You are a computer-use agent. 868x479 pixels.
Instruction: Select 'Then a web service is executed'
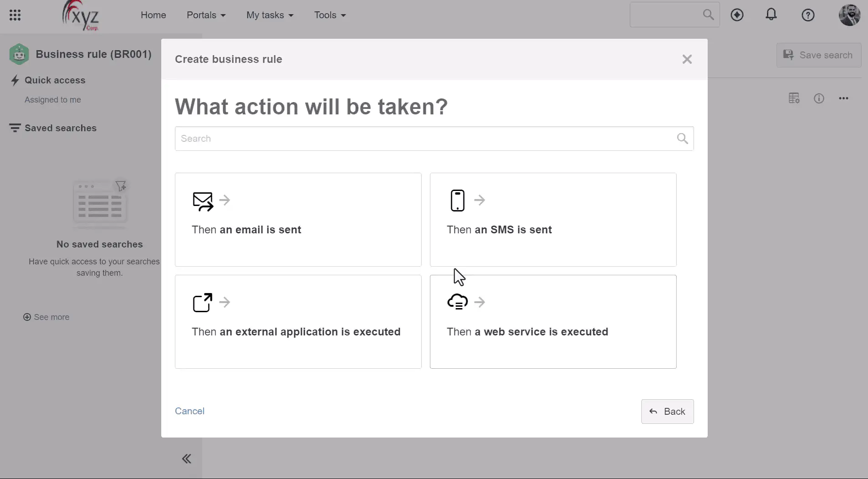point(553,321)
